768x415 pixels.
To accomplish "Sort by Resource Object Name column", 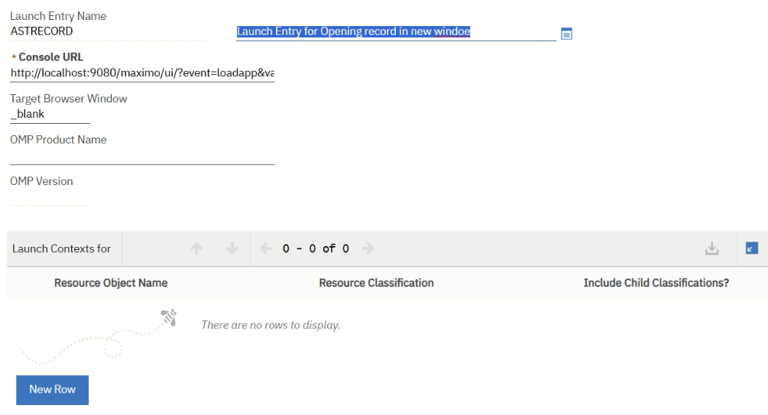I will point(111,283).
